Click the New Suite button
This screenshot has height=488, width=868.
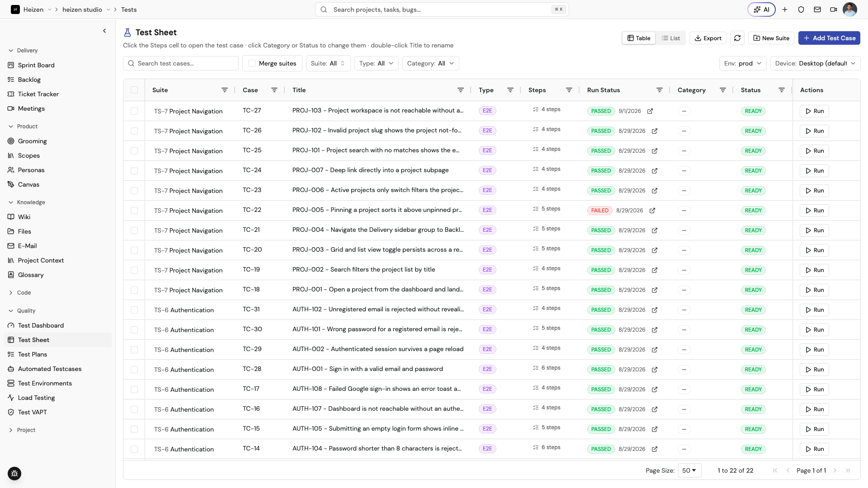pyautogui.click(x=771, y=38)
